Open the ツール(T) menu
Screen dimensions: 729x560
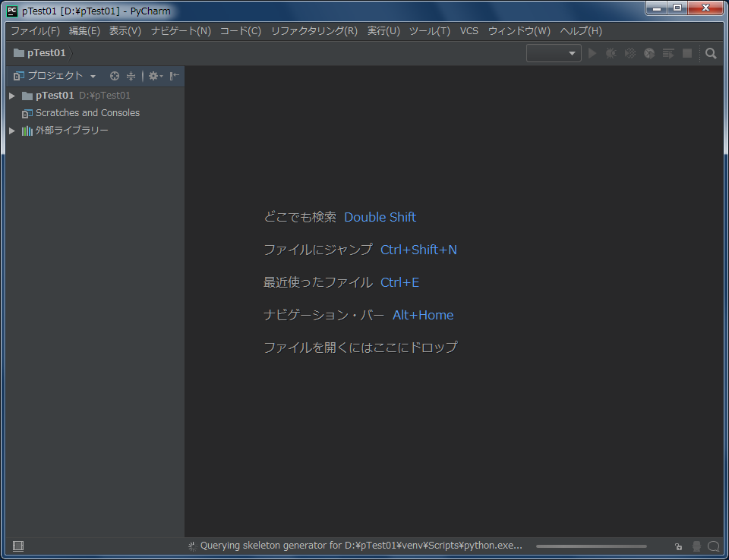pyautogui.click(x=430, y=31)
